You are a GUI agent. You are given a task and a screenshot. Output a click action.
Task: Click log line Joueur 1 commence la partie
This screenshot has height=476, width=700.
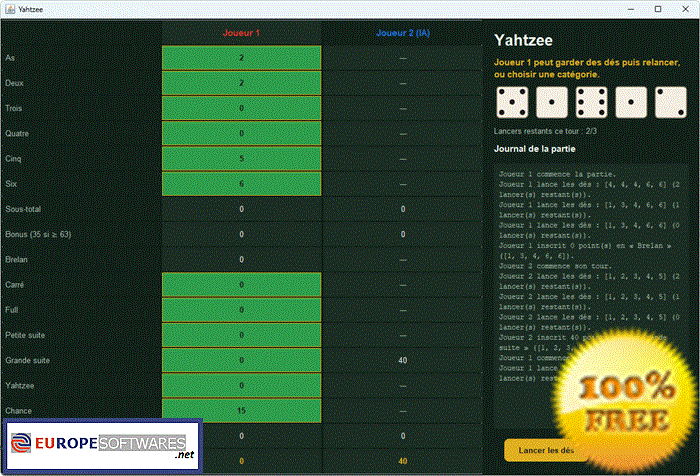(558, 174)
